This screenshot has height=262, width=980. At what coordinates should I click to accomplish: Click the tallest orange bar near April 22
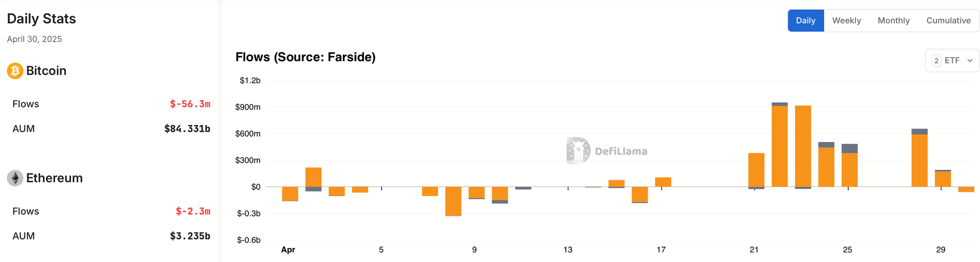[780, 146]
